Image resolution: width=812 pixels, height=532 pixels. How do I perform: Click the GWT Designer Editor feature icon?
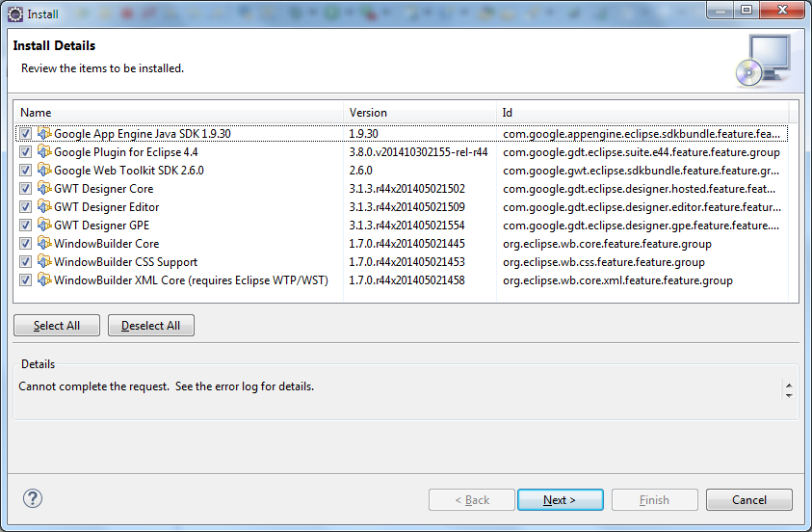pos(44,206)
